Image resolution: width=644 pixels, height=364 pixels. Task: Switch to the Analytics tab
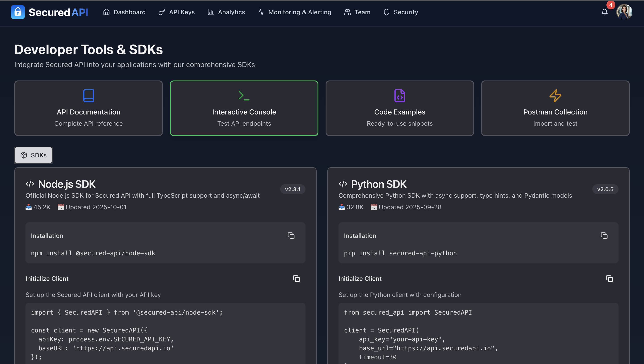[226, 12]
